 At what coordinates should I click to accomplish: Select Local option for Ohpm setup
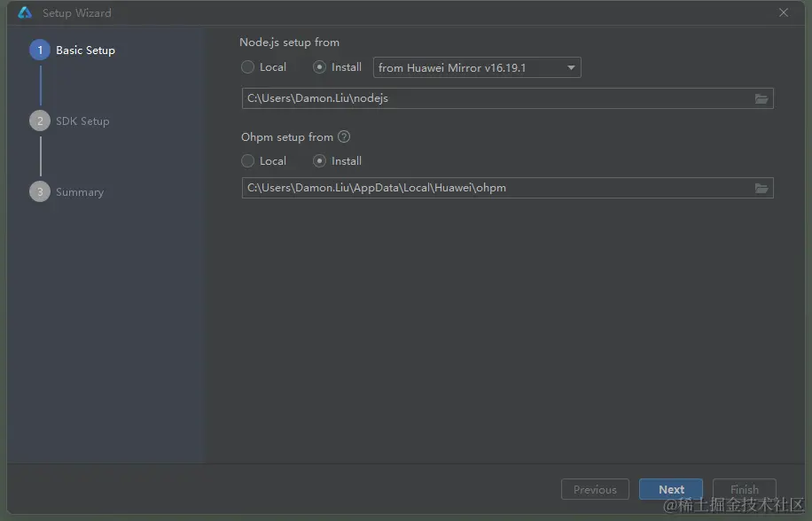[263, 161]
